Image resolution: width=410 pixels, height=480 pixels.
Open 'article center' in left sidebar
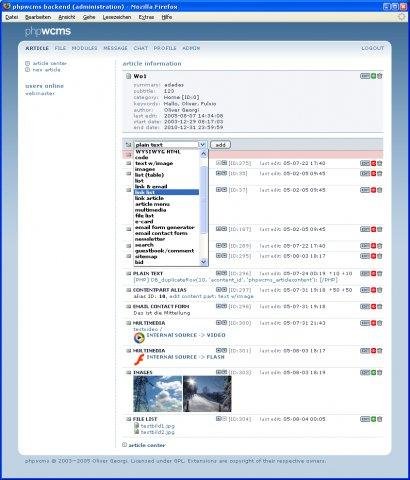49,63
